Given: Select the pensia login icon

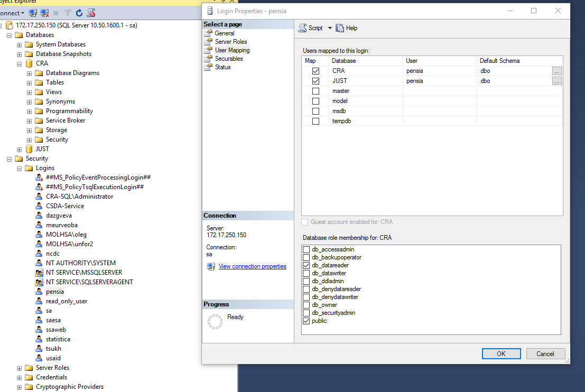Looking at the screenshot, I should click(39, 292).
